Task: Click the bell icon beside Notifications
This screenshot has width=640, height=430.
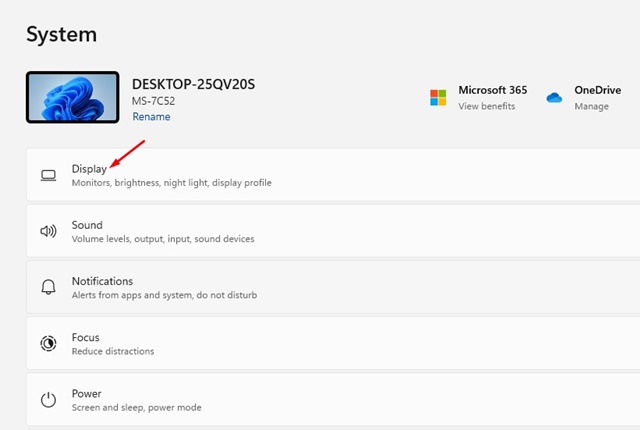Action: coord(48,287)
